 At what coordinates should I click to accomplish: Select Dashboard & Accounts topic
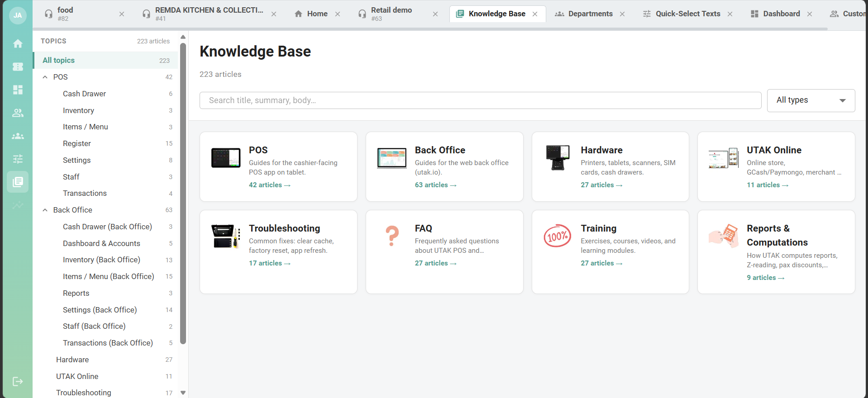[106, 243]
